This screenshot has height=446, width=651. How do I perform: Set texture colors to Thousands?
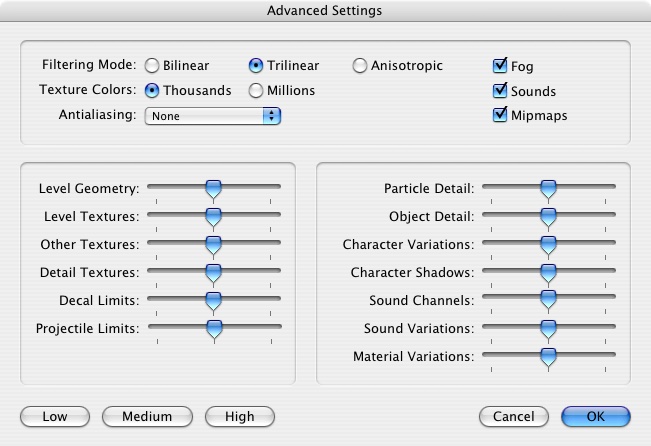152,90
